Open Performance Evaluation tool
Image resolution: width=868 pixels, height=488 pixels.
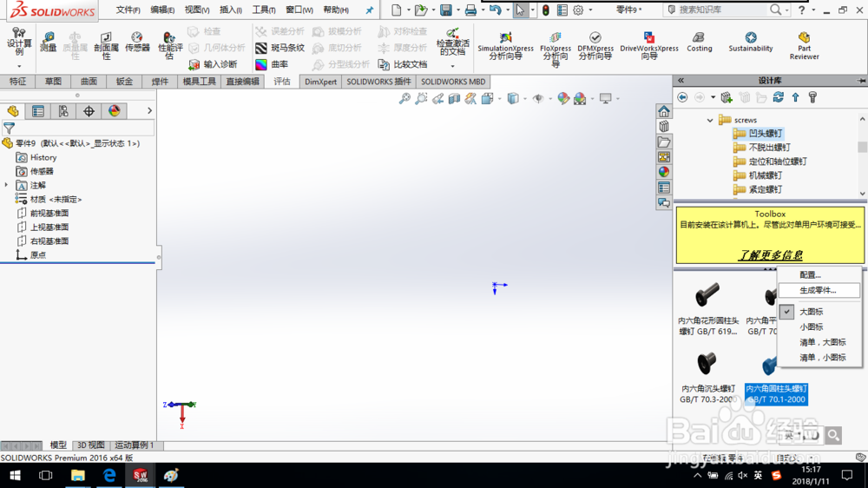click(x=170, y=45)
